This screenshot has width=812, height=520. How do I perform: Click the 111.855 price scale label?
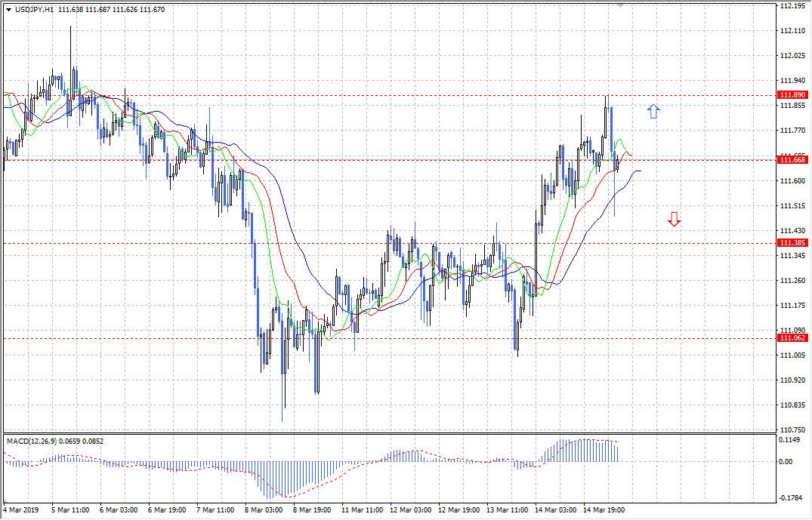tap(793, 106)
